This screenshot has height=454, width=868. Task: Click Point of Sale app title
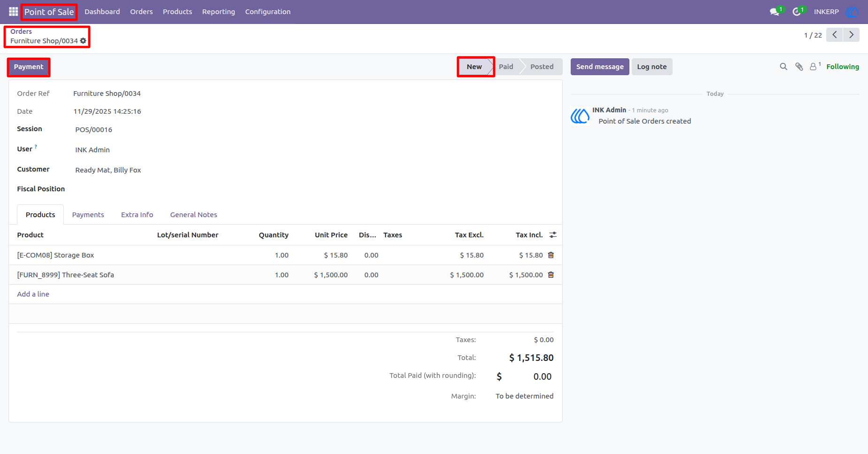pos(49,12)
